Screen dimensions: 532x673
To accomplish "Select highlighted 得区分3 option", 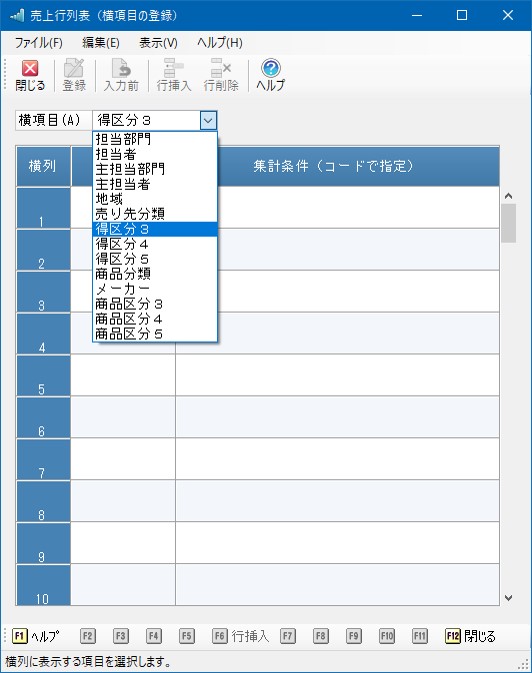I will 155,229.
